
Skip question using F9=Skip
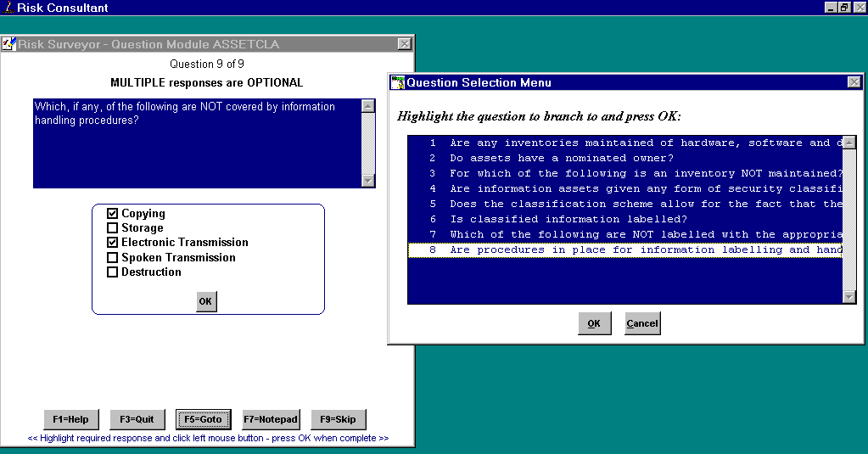point(339,419)
